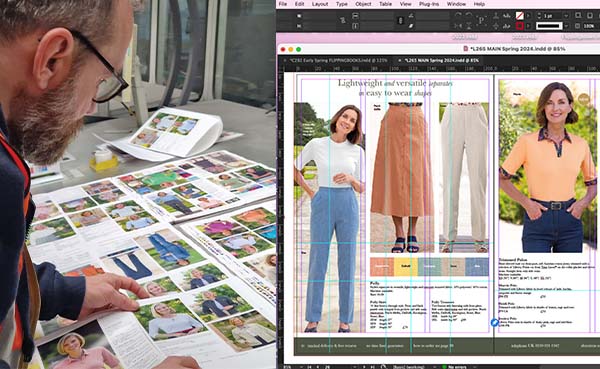Click the rotation angle icon in Control panel
600x369 pixels.
coord(411,15)
